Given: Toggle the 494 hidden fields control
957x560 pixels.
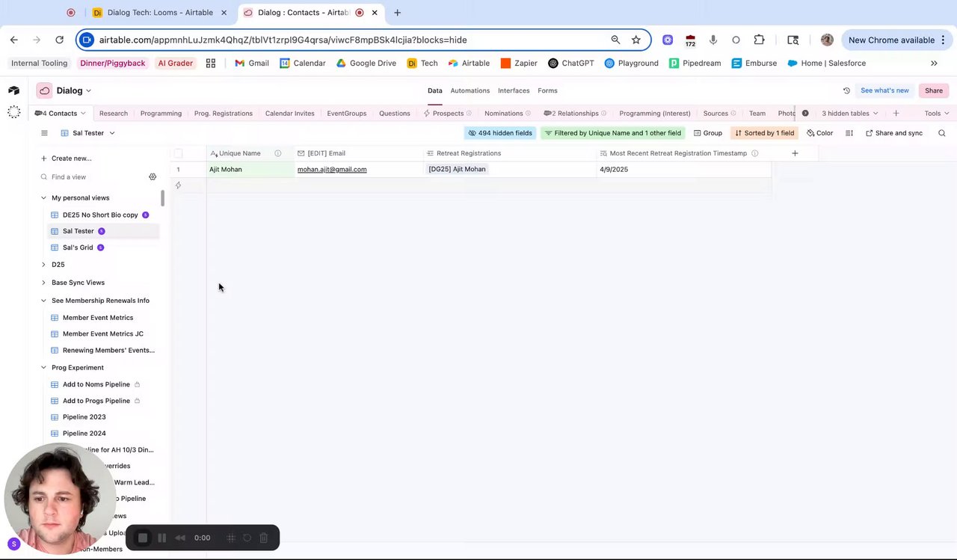Looking at the screenshot, I should click(500, 133).
